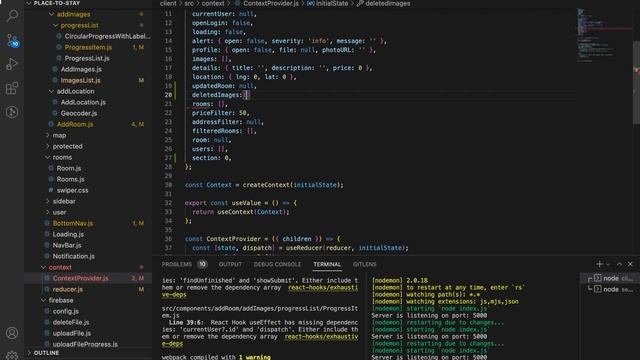Click the ContextProvider.js breadcrumb
Screen dimensions: 640x360
click(271, 3)
